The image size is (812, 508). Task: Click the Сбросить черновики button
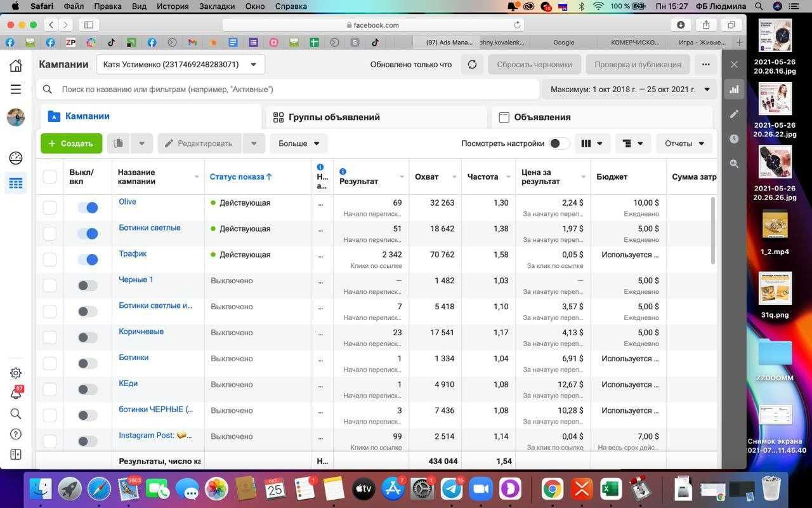[x=534, y=64]
